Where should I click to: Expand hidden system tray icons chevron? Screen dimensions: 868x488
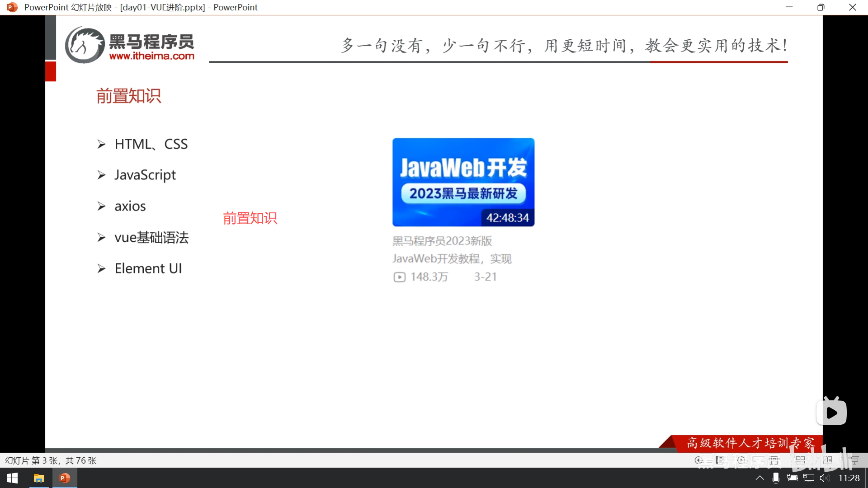760,478
